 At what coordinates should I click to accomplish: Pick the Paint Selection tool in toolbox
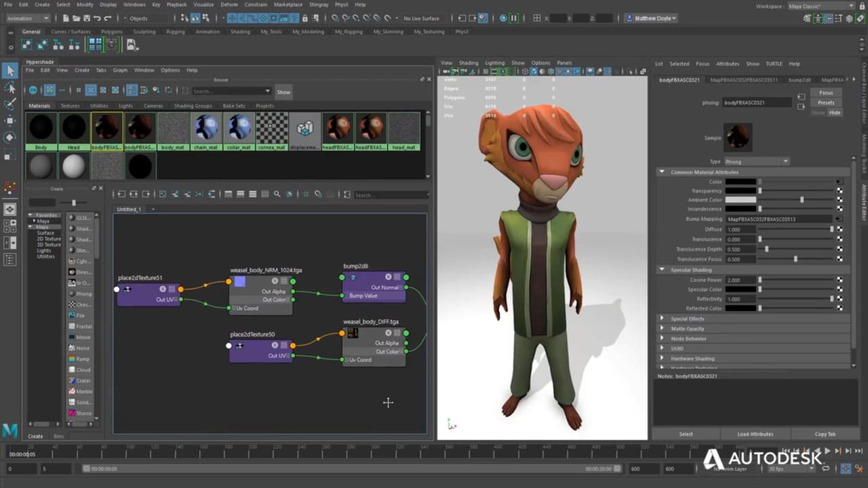point(10,104)
